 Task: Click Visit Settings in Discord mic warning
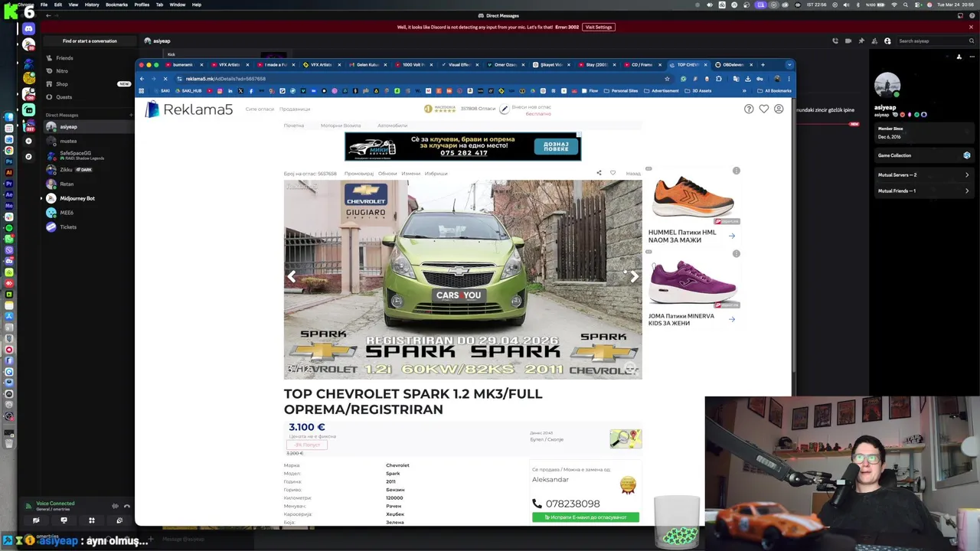(x=599, y=27)
